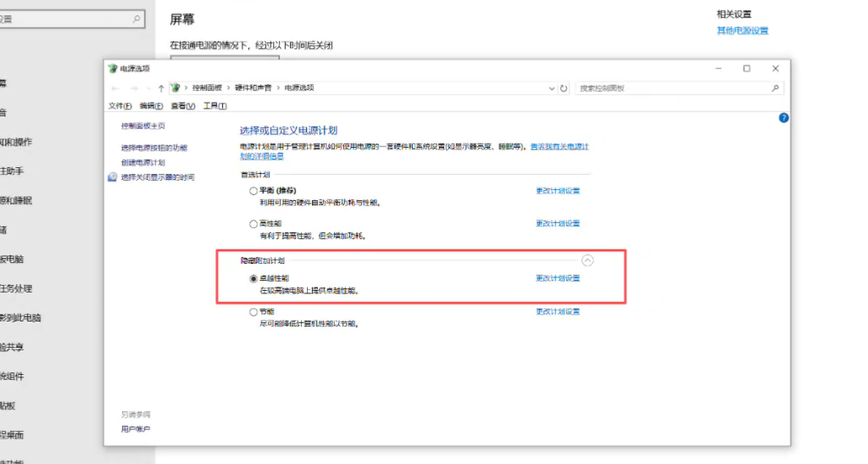Click the 搜索控制面板 search field
The height and width of the screenshot is (464, 868).
pos(670,88)
